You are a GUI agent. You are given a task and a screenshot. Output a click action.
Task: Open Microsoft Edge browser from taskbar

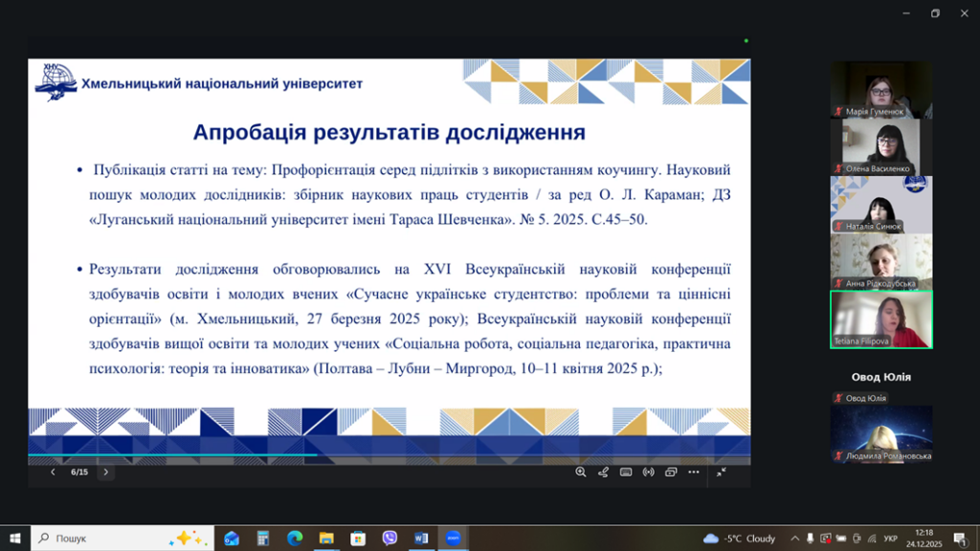tap(295, 539)
